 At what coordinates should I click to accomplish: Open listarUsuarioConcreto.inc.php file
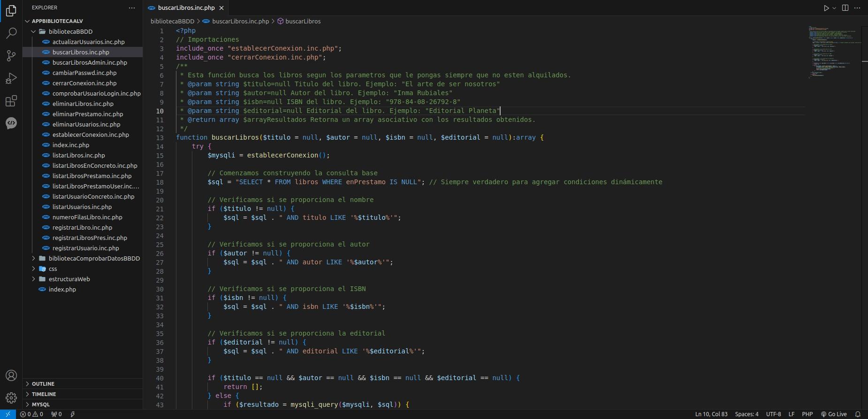pos(83,196)
